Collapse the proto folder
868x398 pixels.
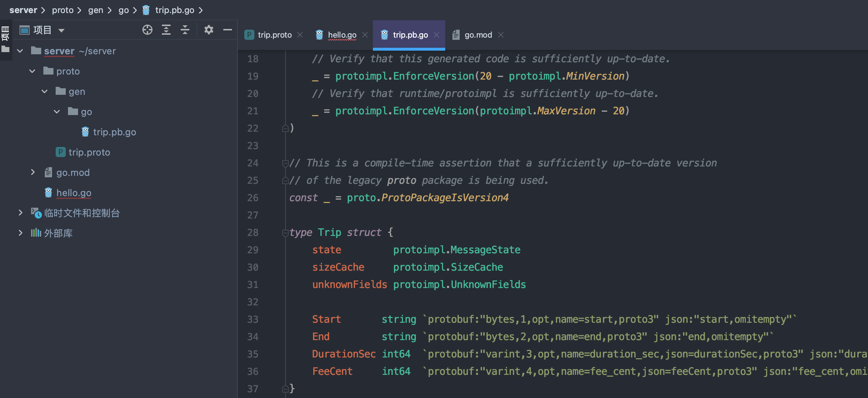click(33, 71)
